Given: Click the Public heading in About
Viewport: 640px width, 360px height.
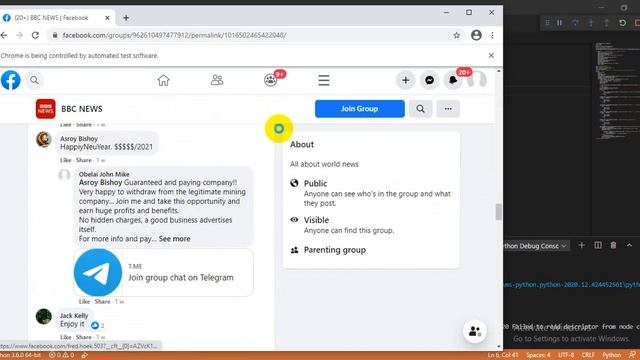Looking at the screenshot, I should click(x=315, y=184).
